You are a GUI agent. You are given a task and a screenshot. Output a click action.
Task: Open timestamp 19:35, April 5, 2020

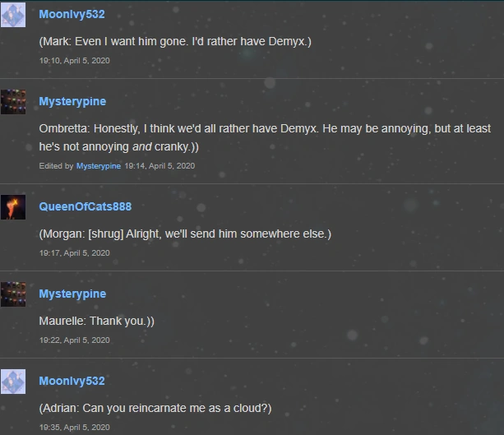(74, 428)
